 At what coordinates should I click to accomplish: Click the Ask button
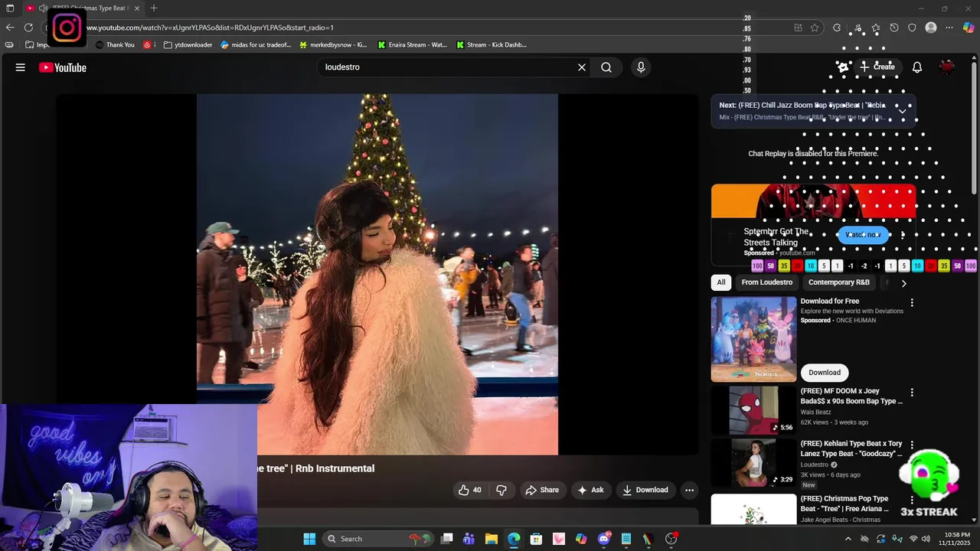coord(590,490)
